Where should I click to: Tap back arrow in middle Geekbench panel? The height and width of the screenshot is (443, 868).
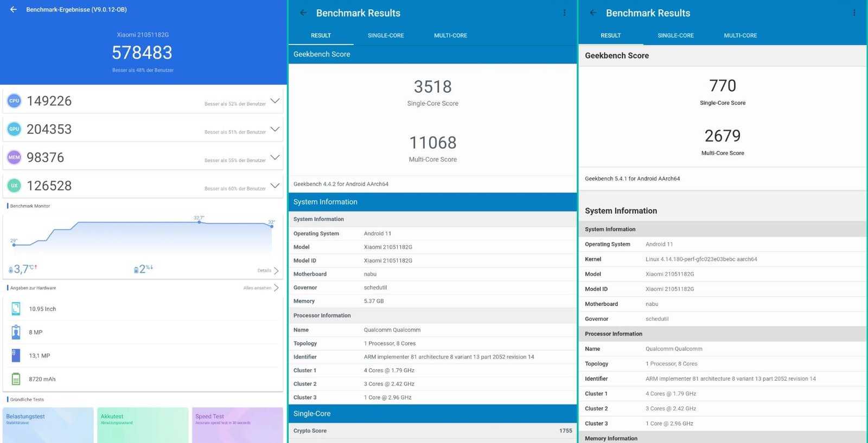coord(304,12)
